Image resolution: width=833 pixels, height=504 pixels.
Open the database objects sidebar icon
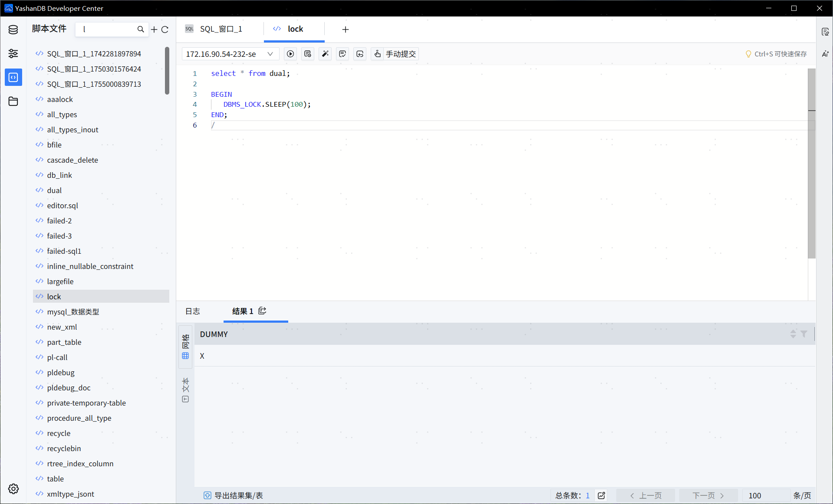(x=13, y=29)
